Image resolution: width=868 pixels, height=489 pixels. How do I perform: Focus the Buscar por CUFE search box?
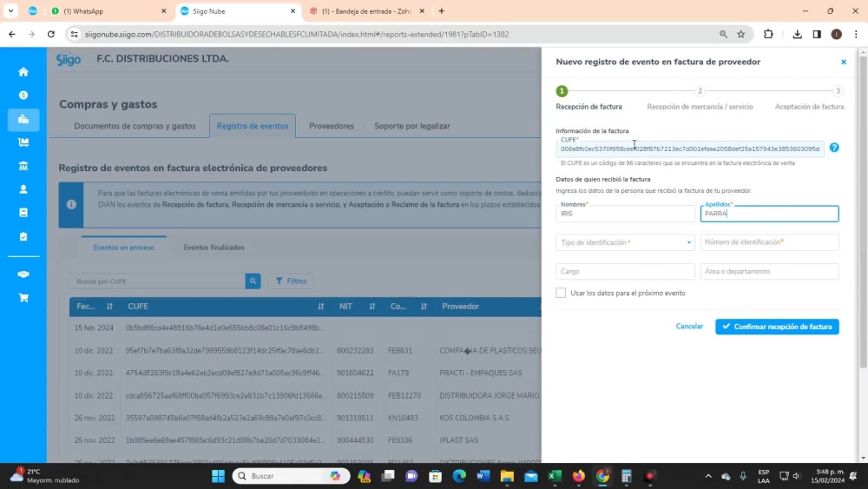tap(157, 281)
